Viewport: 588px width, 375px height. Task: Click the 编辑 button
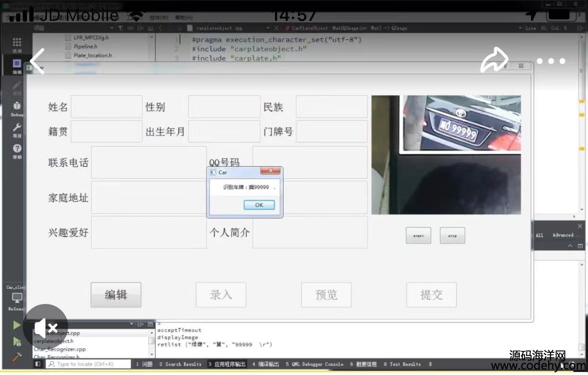coord(116,295)
